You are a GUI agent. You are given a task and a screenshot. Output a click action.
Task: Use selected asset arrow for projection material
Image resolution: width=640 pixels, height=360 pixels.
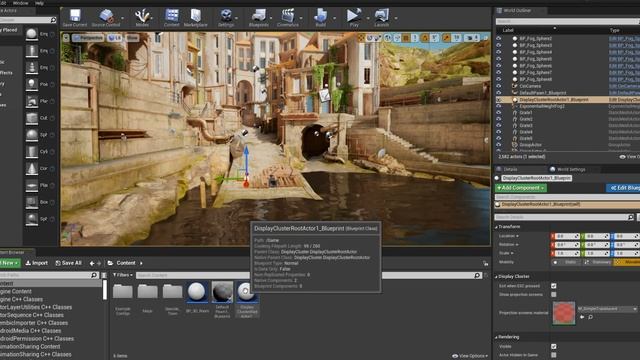click(x=582, y=317)
